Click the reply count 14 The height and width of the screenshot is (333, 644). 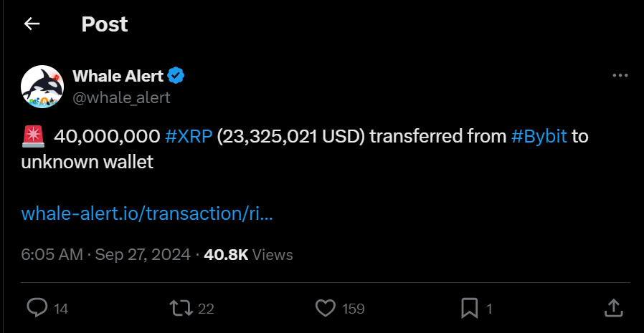point(61,309)
